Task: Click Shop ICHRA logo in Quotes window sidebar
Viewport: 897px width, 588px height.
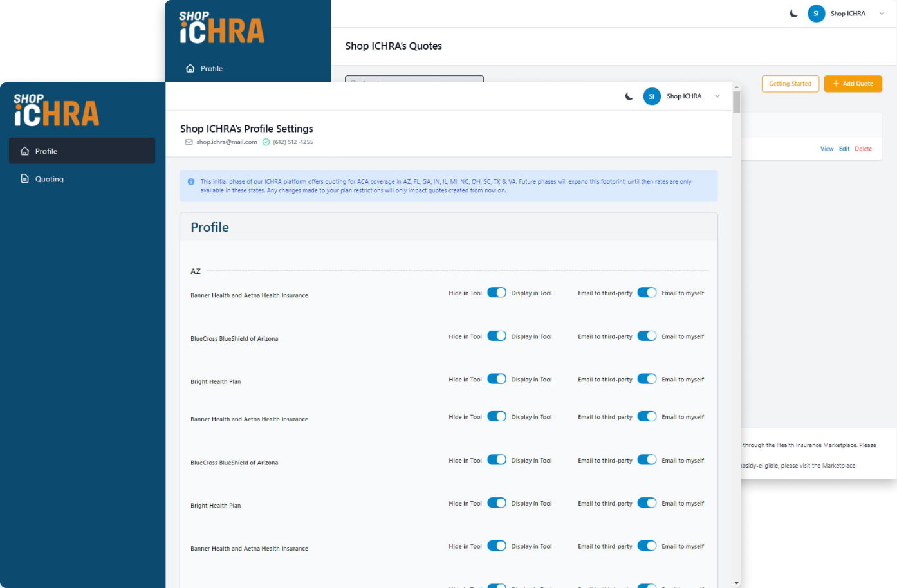Action: click(222, 28)
